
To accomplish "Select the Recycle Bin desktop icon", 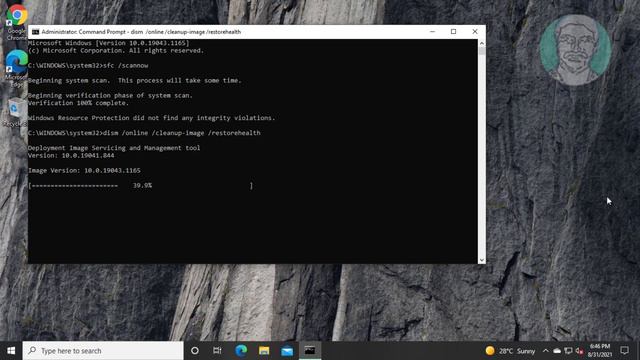I will [16, 112].
